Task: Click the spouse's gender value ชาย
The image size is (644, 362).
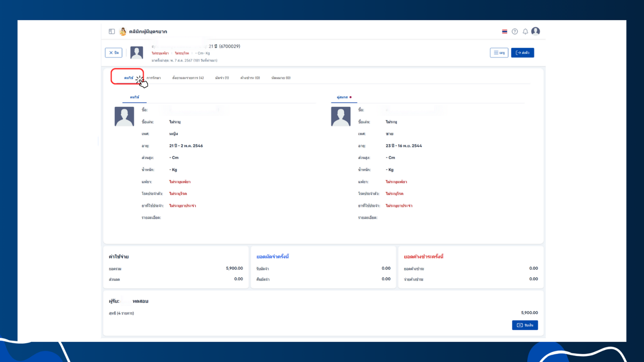Action: (x=390, y=134)
